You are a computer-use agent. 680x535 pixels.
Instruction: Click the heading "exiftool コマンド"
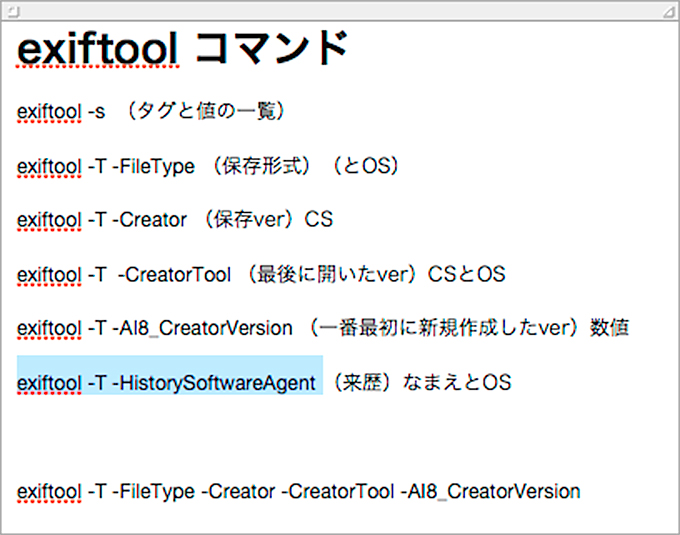(x=182, y=48)
